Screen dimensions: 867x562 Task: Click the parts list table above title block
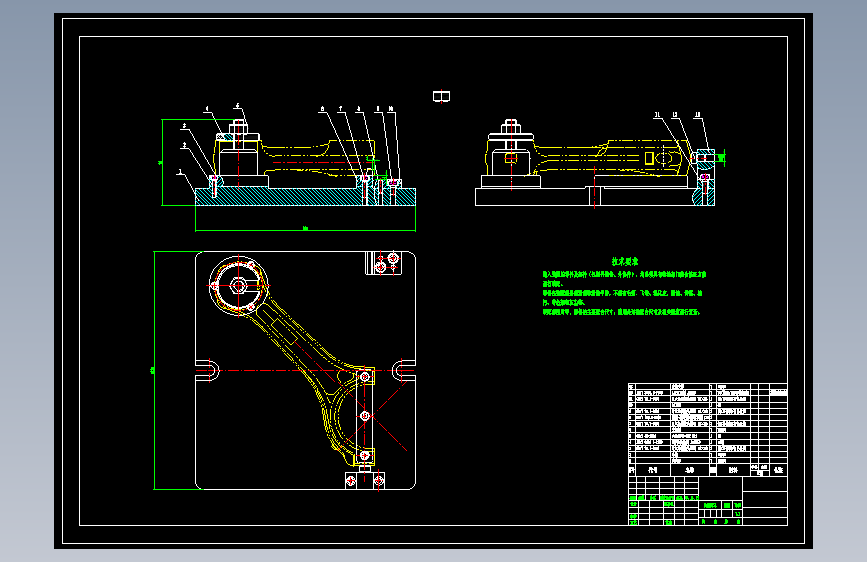708,429
